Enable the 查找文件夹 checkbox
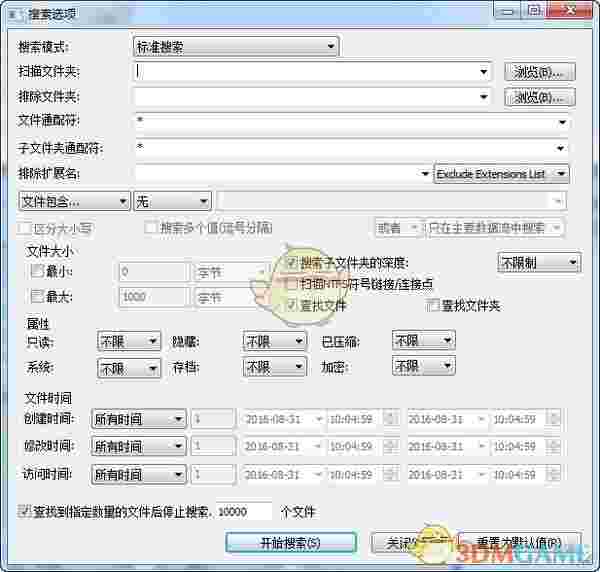 433,305
